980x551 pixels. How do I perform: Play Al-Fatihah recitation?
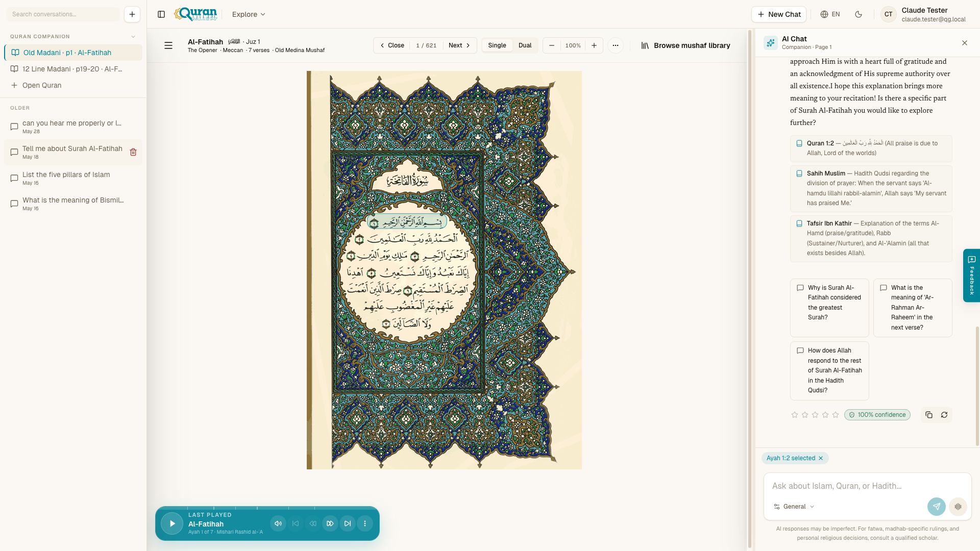pos(172,523)
